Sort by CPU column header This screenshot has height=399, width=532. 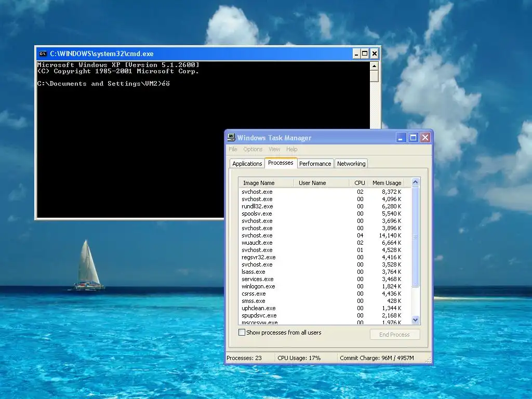coord(359,183)
